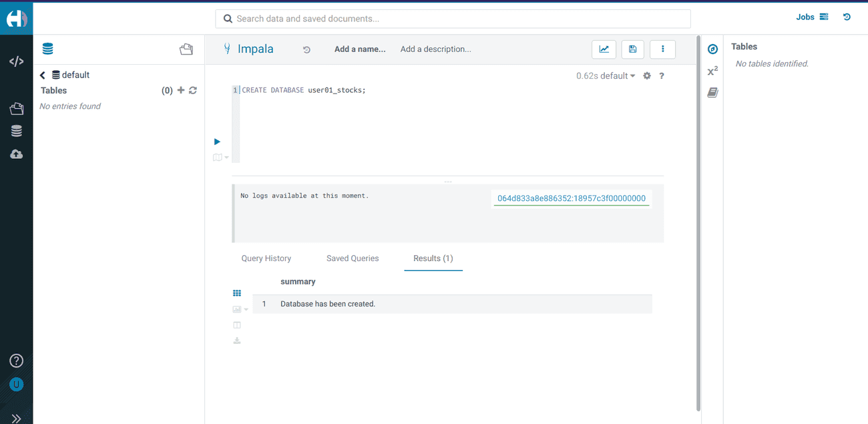The height and width of the screenshot is (424, 868).
Task: Click the chart icon button in the toolbar
Action: [x=604, y=49]
